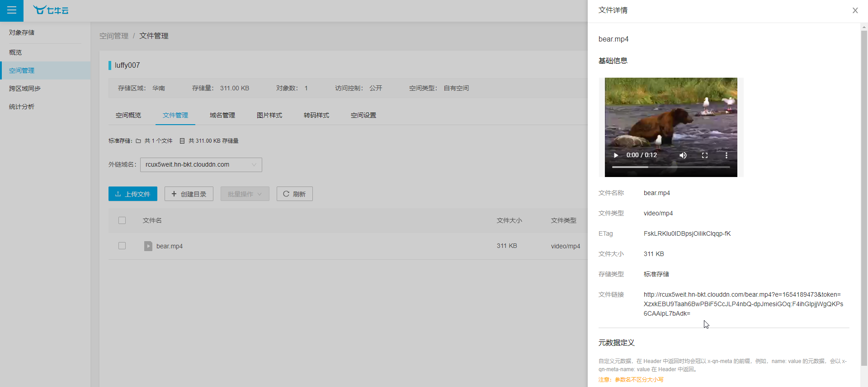Click the 文件大小 column header
Viewport: 868px width, 387px height.
click(x=509, y=220)
